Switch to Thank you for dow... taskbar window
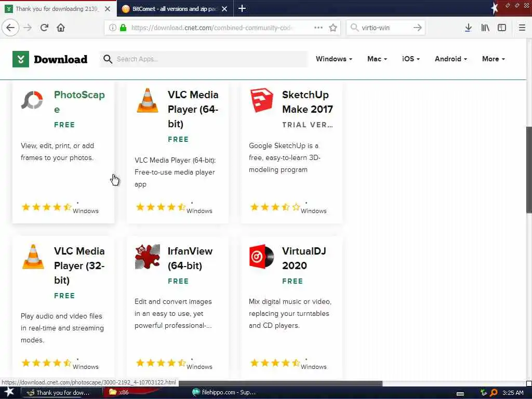This screenshot has width=532, height=399. 62,393
